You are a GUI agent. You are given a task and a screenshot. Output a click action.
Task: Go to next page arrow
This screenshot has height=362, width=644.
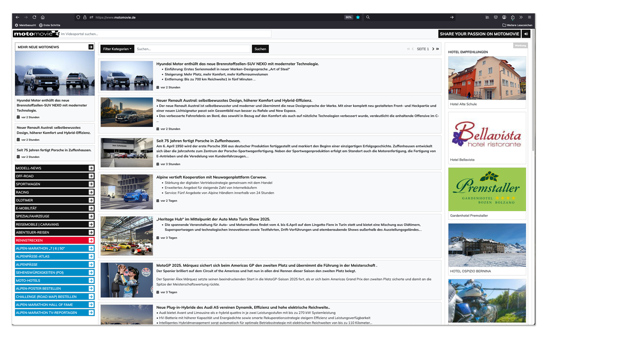coord(433,49)
